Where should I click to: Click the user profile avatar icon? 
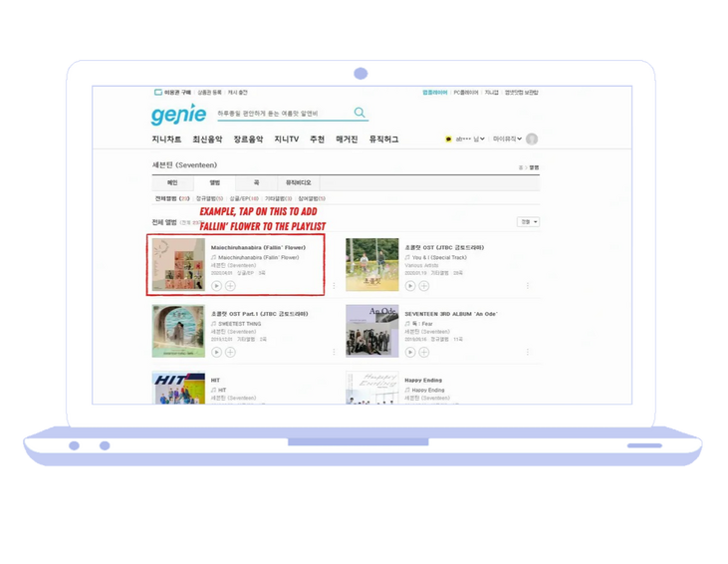[532, 140]
